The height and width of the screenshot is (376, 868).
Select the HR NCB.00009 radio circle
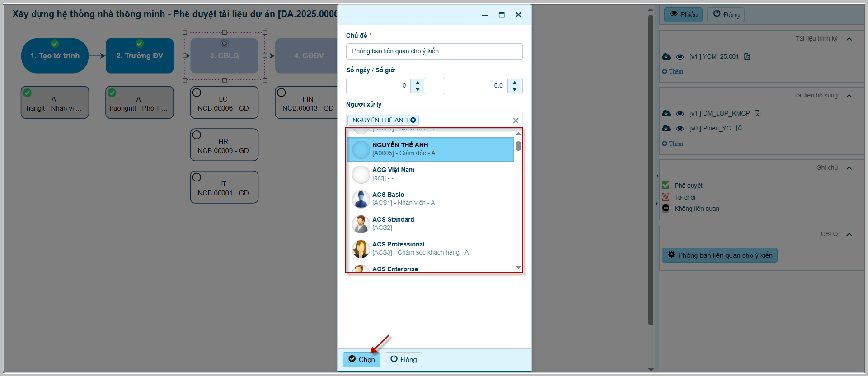197,135
